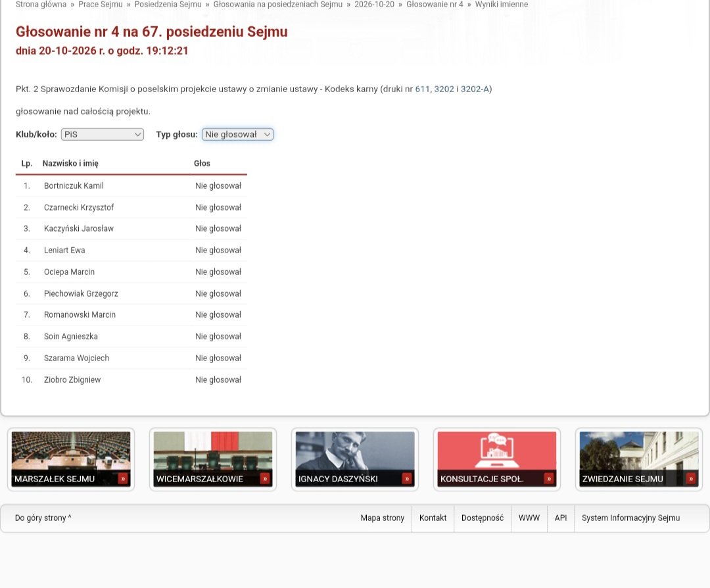The height and width of the screenshot is (588, 710).
Task: Select the row Bortniczuk Kamil
Action: pyautogui.click(x=131, y=185)
